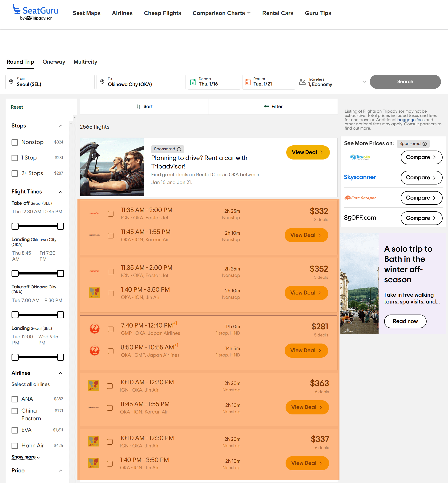Click the SeatGuru logo
This screenshot has height=483, width=448.
[x=35, y=12]
